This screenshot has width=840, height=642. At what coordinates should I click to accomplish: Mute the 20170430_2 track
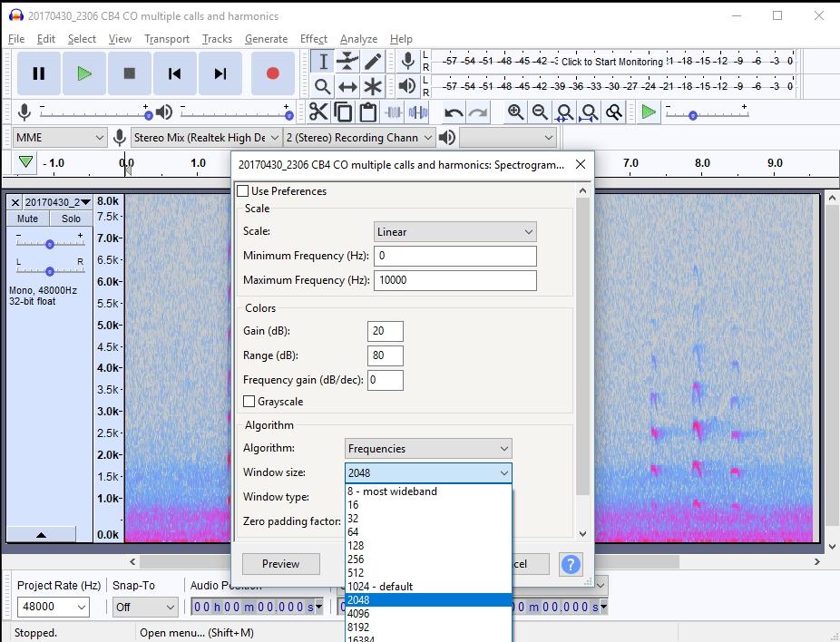point(25,218)
